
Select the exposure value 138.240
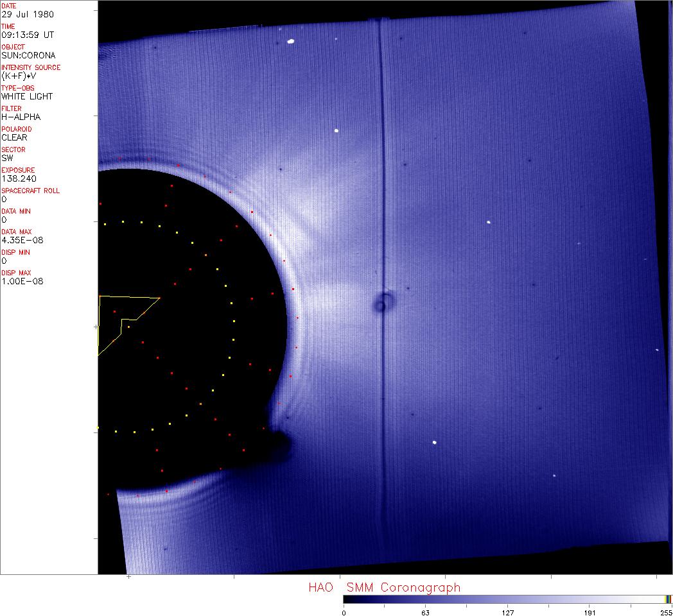pos(19,178)
